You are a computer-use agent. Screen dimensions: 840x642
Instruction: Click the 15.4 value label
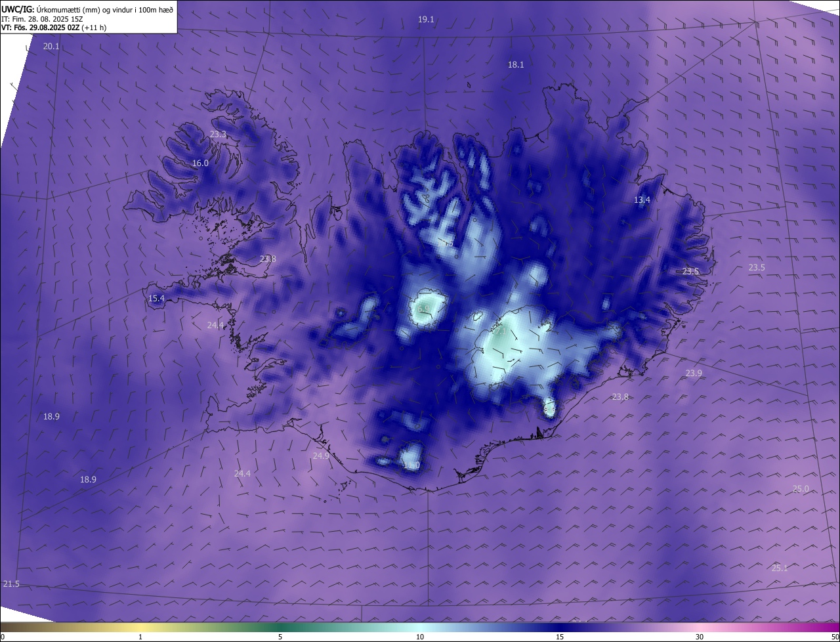pyautogui.click(x=156, y=299)
